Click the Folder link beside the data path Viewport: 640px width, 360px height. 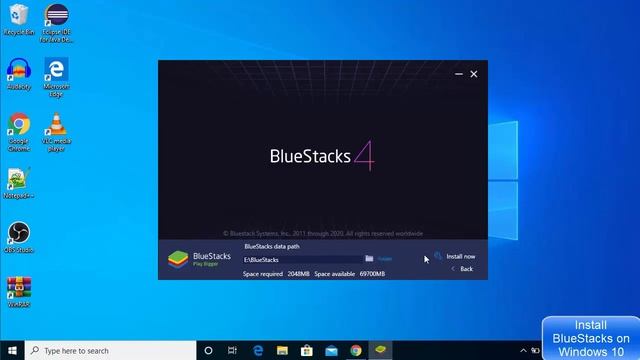[384, 259]
